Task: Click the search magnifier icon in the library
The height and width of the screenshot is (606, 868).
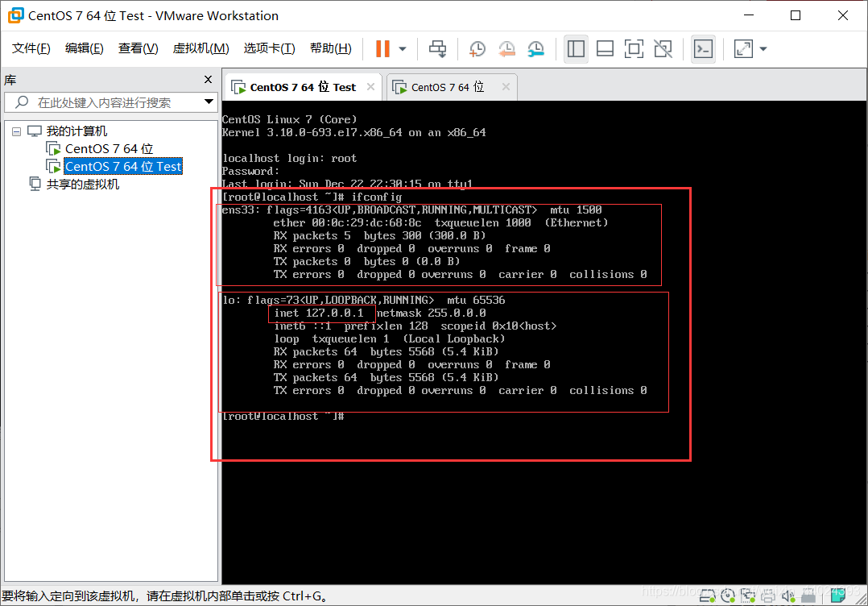Action: click(x=22, y=102)
